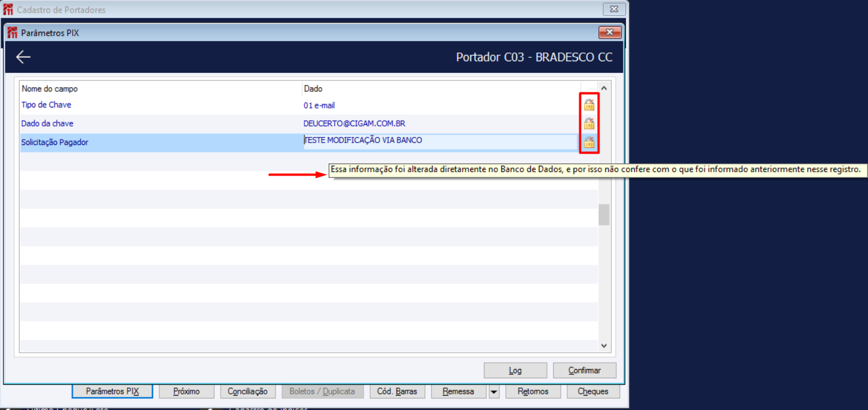Open the Conciliação section
Image resolution: width=868 pixels, height=410 pixels.
(248, 391)
